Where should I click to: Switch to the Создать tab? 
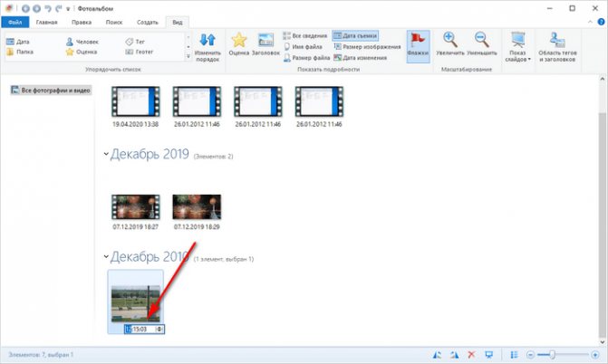tap(148, 22)
